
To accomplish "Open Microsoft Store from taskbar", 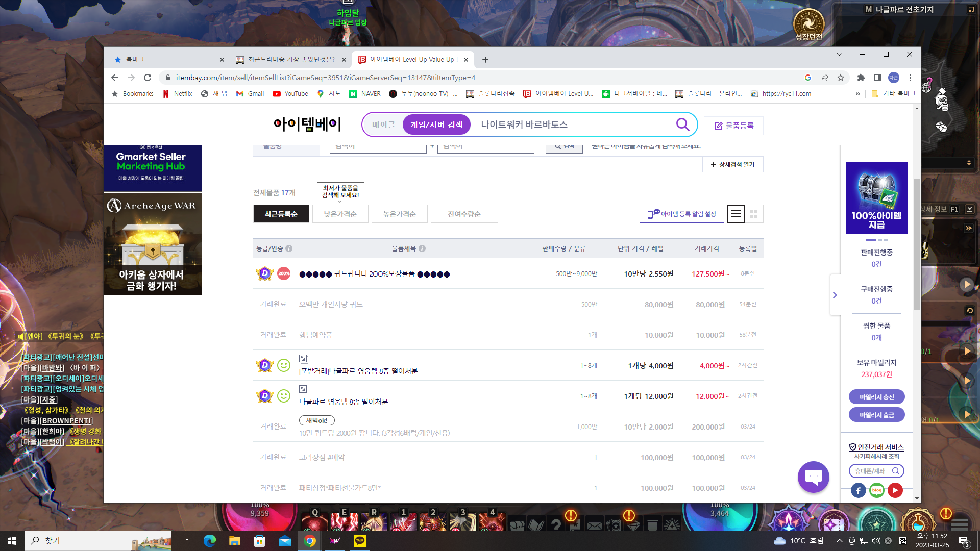I will click(x=259, y=541).
